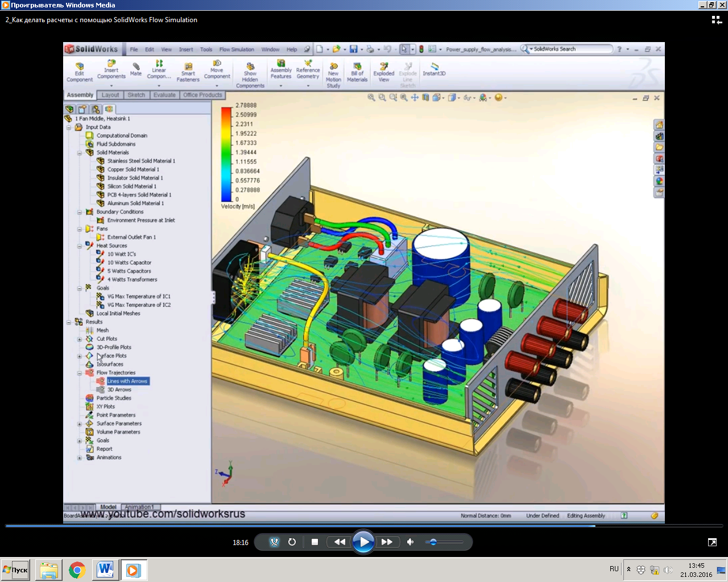Click the Print icon
This screenshot has width=728, height=582.
(370, 49)
